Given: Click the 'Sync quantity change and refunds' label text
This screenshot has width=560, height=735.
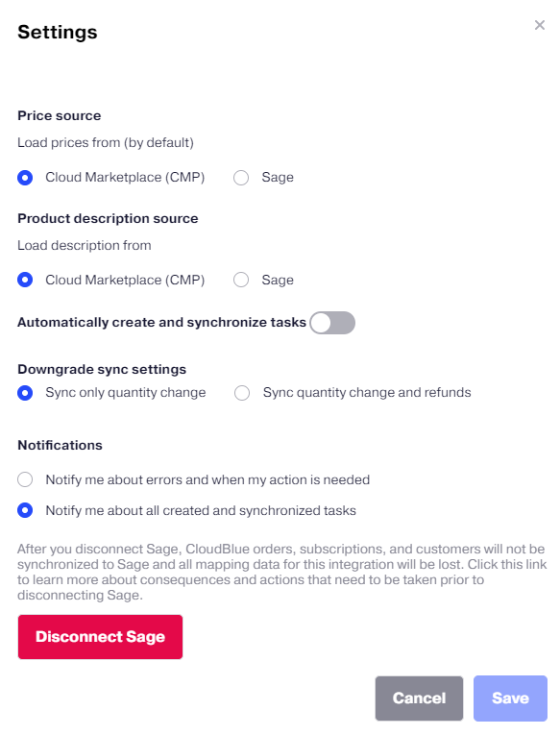Looking at the screenshot, I should [367, 392].
